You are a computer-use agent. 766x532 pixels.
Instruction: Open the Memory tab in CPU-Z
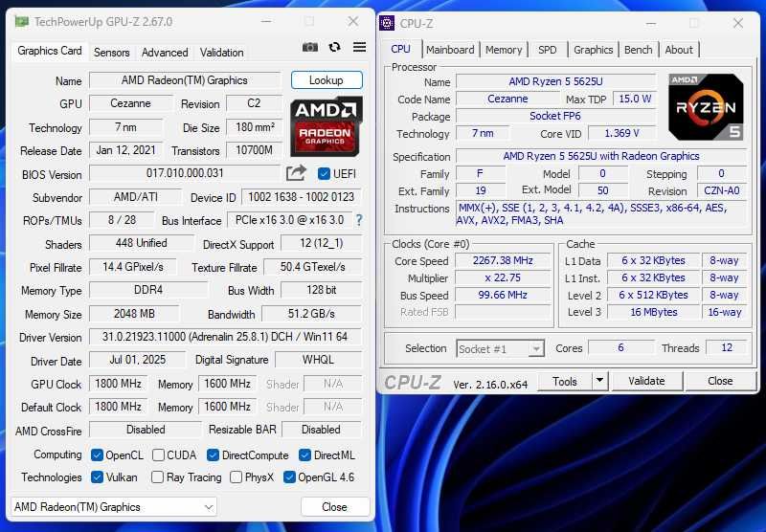click(x=504, y=50)
